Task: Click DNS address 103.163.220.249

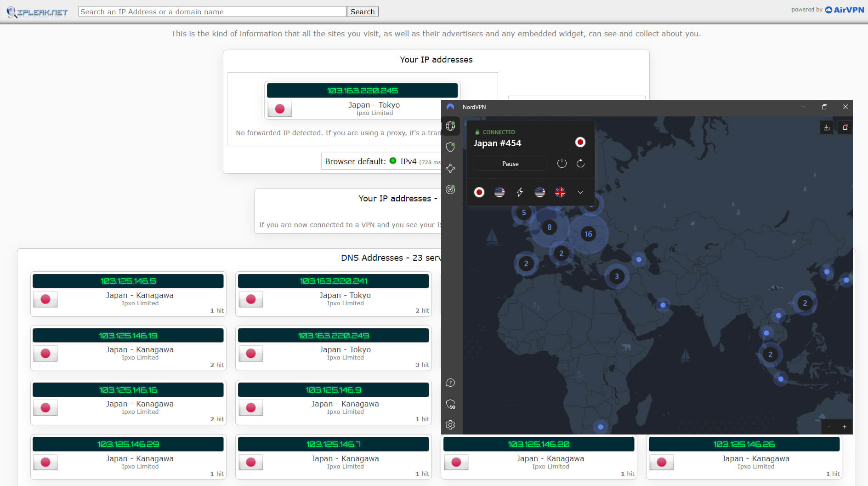Action: pos(334,336)
